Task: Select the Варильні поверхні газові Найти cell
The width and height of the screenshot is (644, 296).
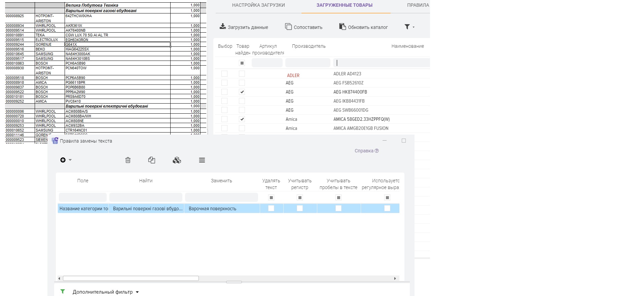Action: click(x=146, y=209)
